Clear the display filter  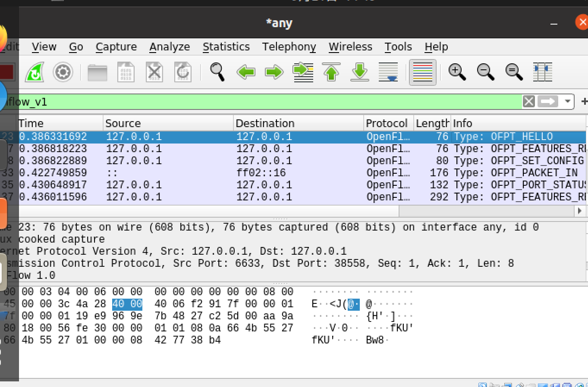529,102
